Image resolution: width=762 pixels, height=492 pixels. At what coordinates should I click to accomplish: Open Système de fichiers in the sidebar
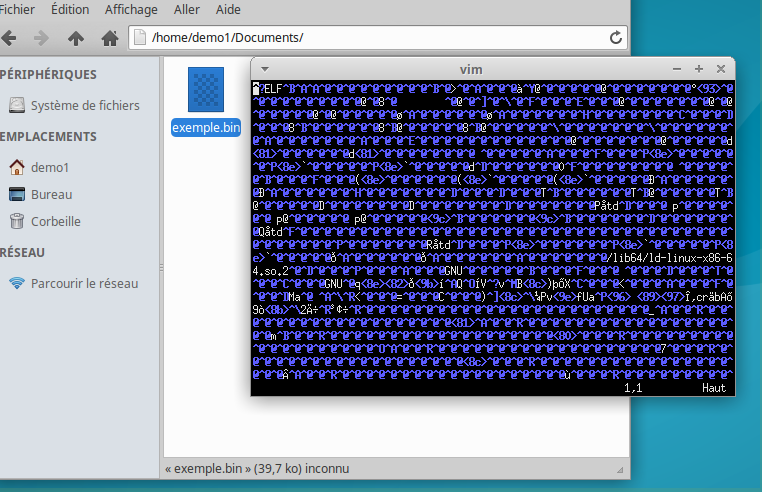point(84,105)
